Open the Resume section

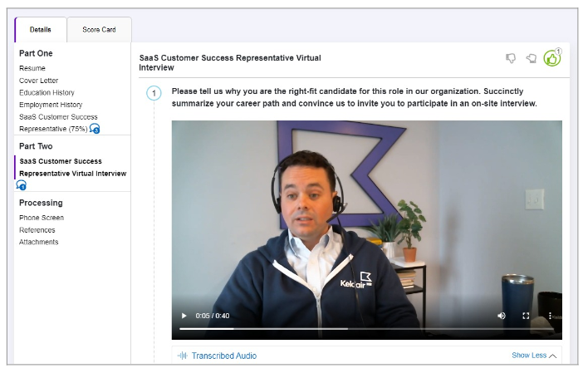pos(32,68)
